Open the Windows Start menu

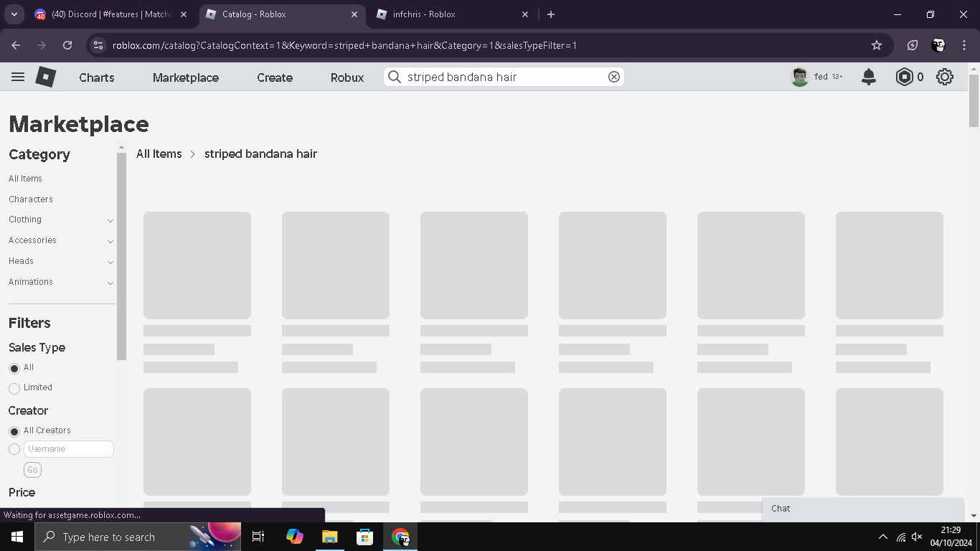pos(17,537)
